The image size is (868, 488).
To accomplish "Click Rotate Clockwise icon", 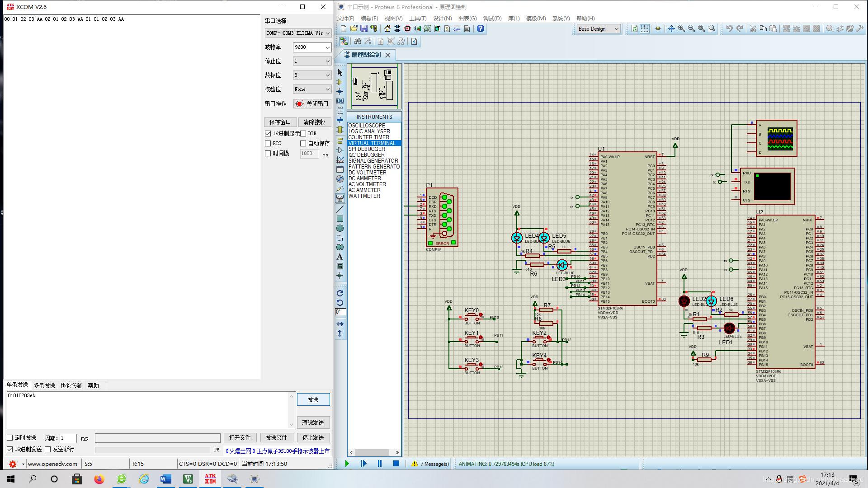I will pyautogui.click(x=340, y=293).
